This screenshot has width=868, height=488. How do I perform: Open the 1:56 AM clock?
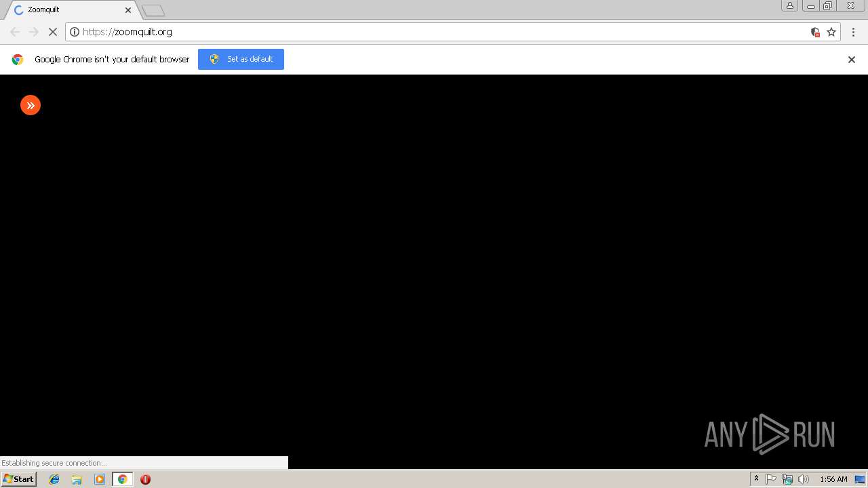pos(833,479)
